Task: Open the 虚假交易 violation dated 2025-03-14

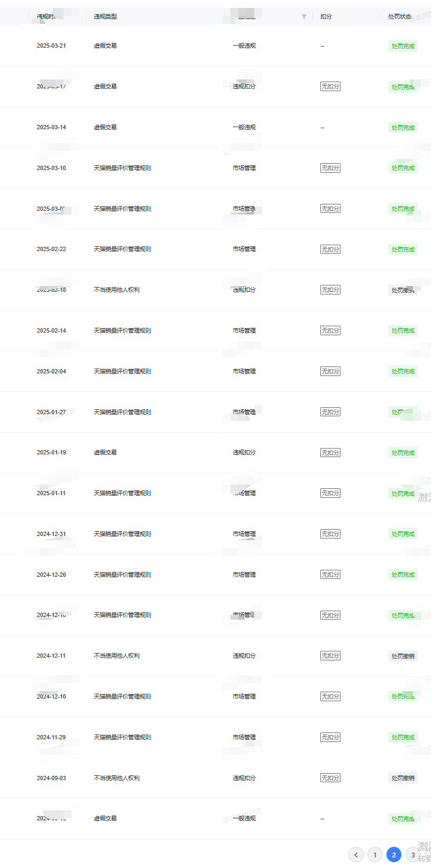Action: (105, 127)
